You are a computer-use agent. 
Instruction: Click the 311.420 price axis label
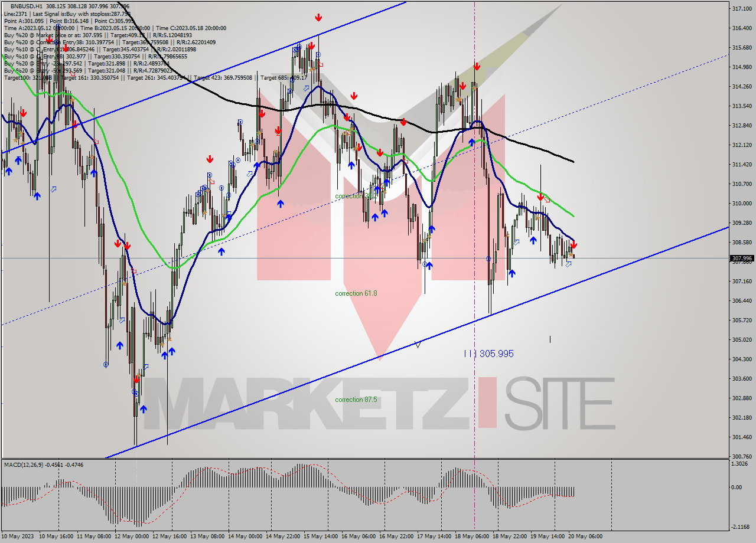741,165
